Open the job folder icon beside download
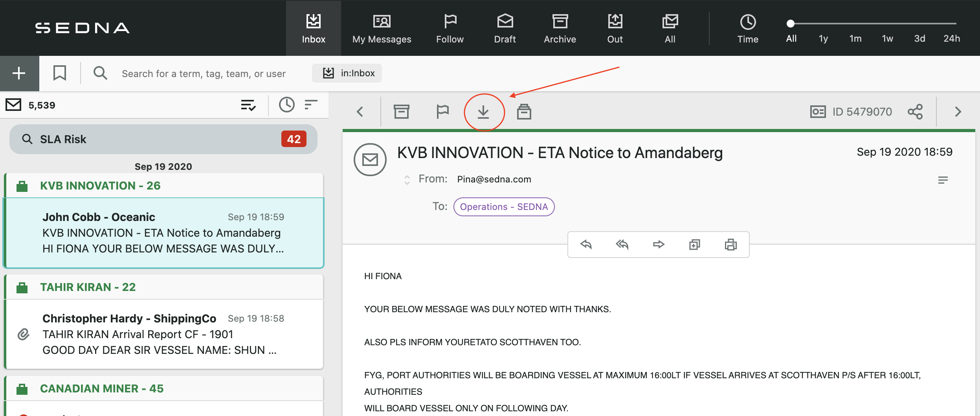This screenshot has height=416, width=980. point(525,111)
